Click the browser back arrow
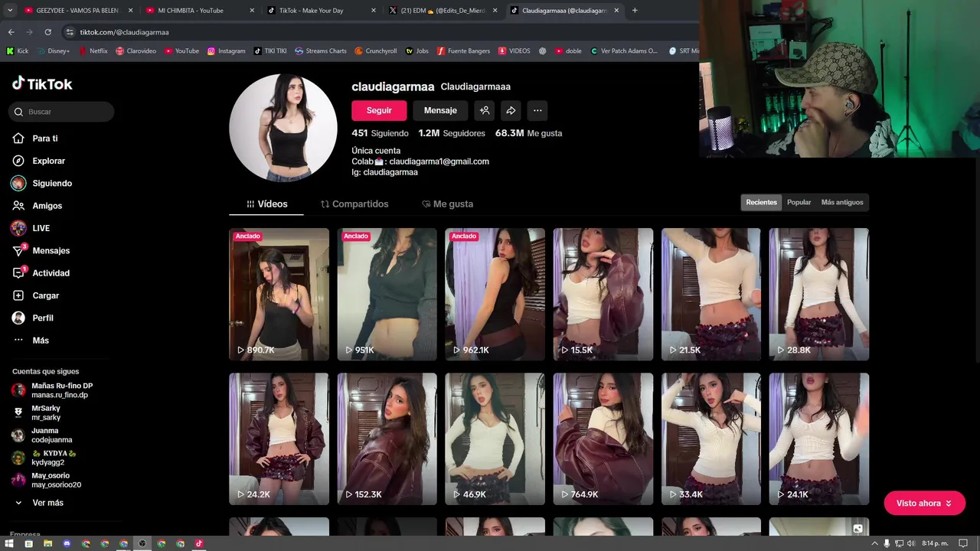Viewport: 980px width, 551px height. (x=11, y=32)
